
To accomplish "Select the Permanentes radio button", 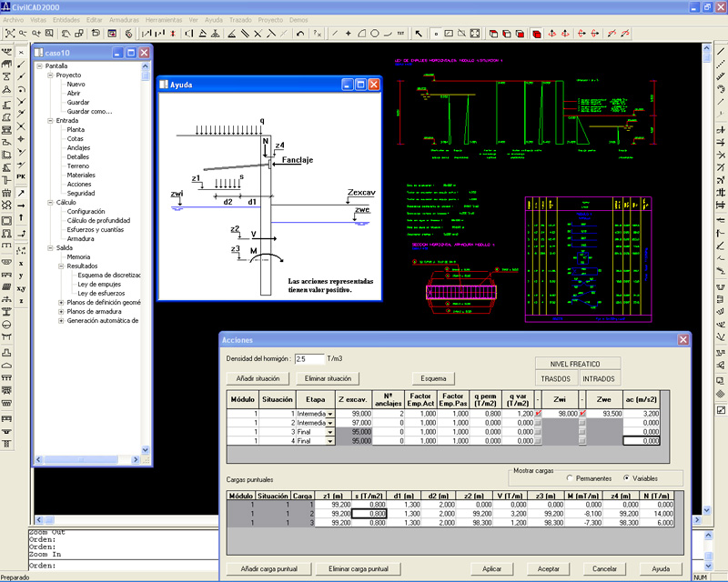I will coord(570,477).
